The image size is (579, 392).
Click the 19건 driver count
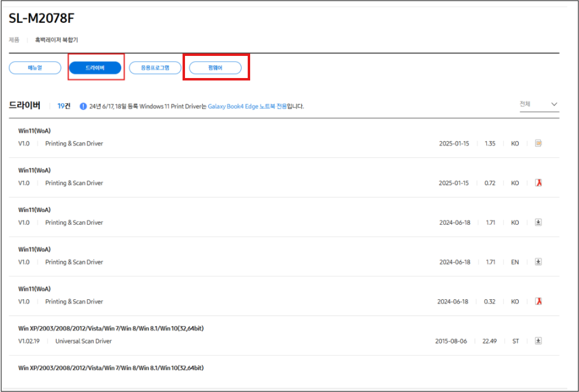point(64,106)
